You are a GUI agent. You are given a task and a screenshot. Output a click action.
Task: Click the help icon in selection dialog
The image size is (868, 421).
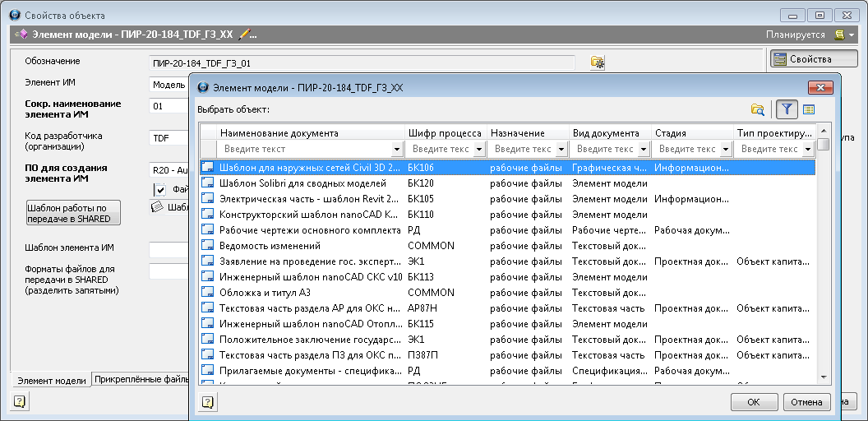[x=208, y=402]
